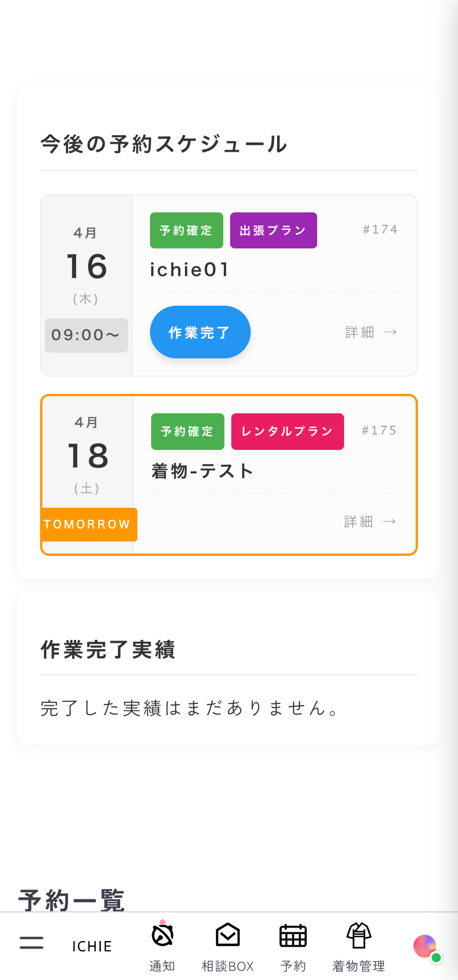Click the 09:00〜 time label

(86, 335)
